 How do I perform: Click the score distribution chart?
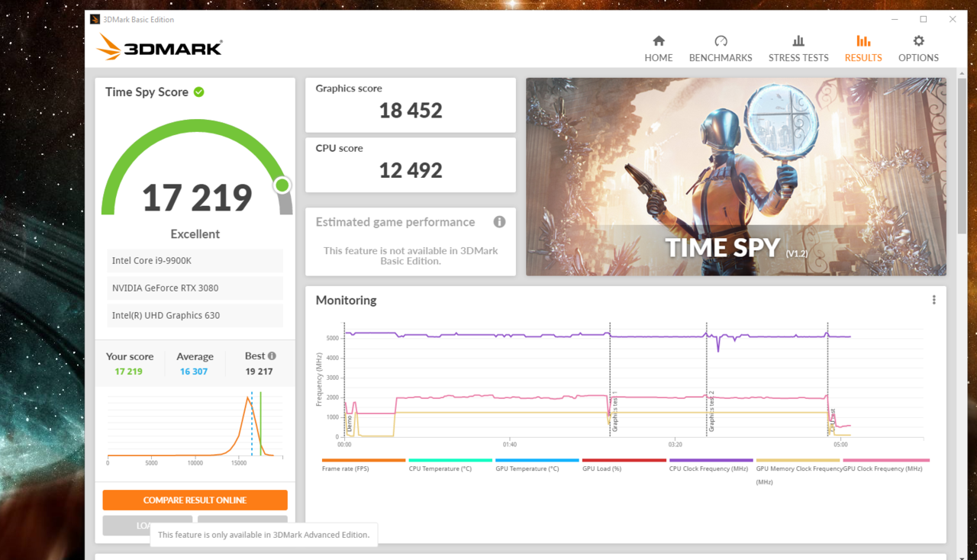pos(195,427)
